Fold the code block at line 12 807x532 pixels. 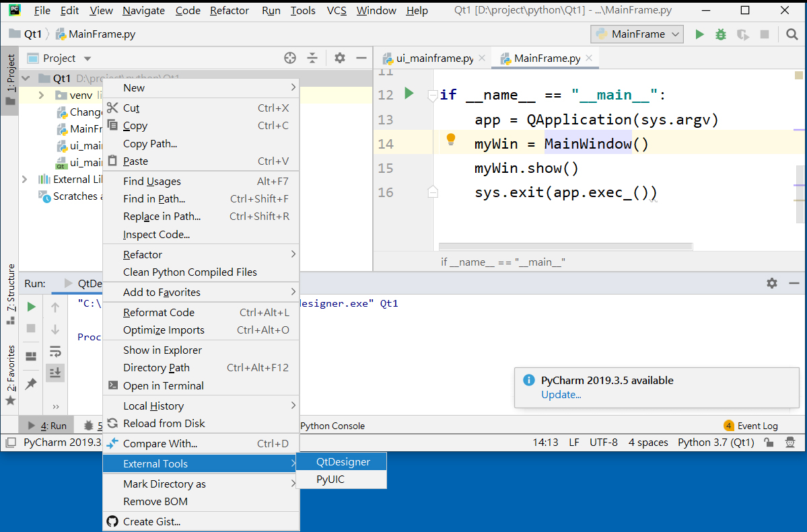433,96
